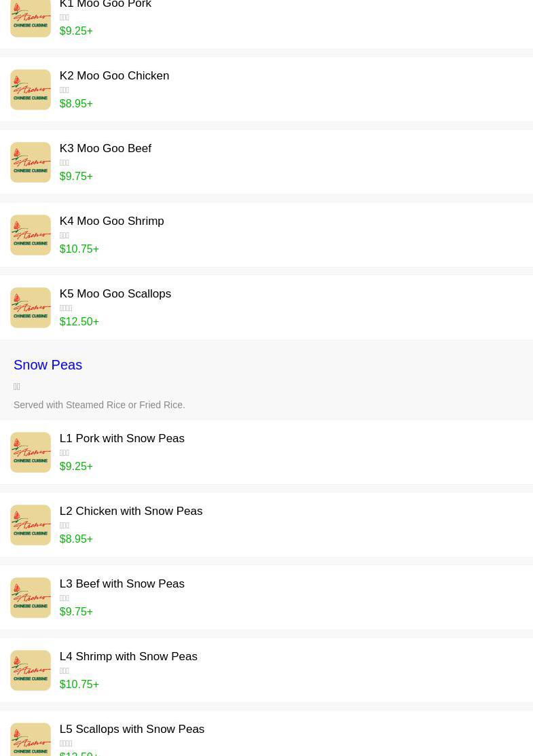The height and width of the screenshot is (756, 533).
Task: Select K2 Moo Goo Chicken menu item
Action: (114, 76)
